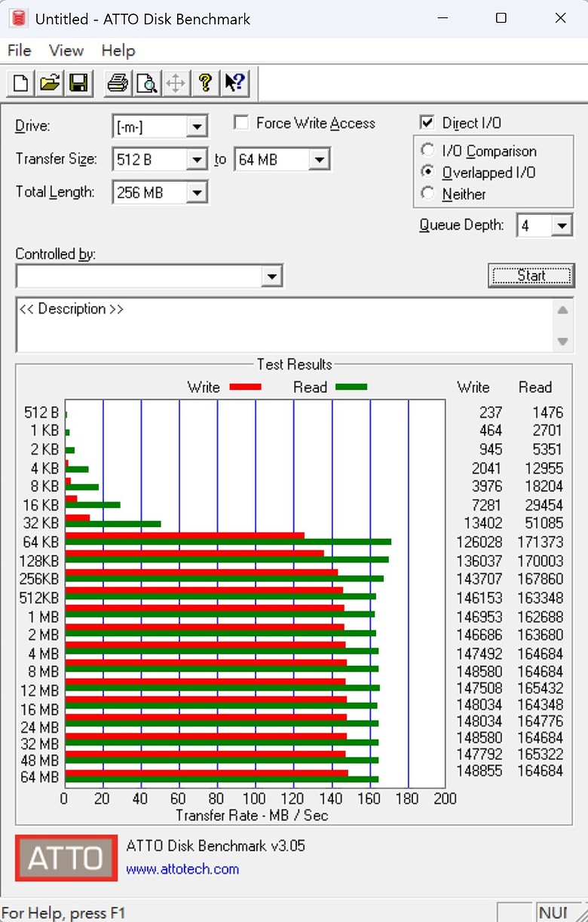This screenshot has height=922, width=588.
Task: Click the read value 170003
Action: 541,561
